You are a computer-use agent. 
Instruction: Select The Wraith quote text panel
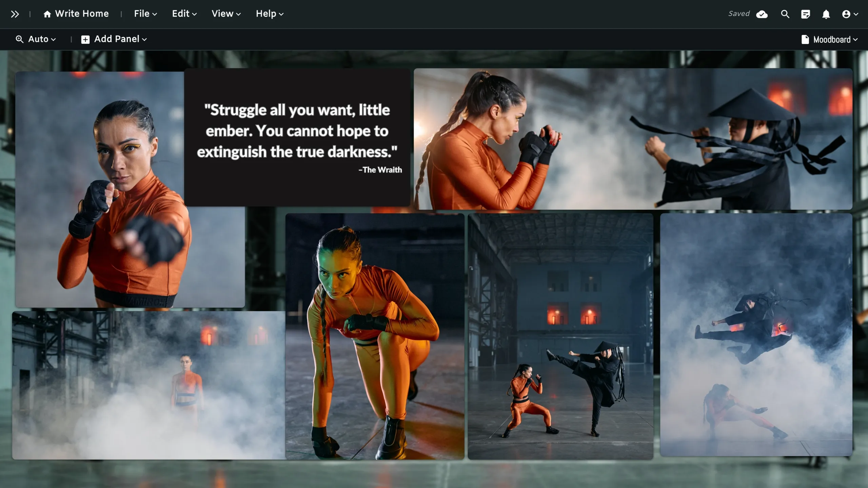(297, 137)
